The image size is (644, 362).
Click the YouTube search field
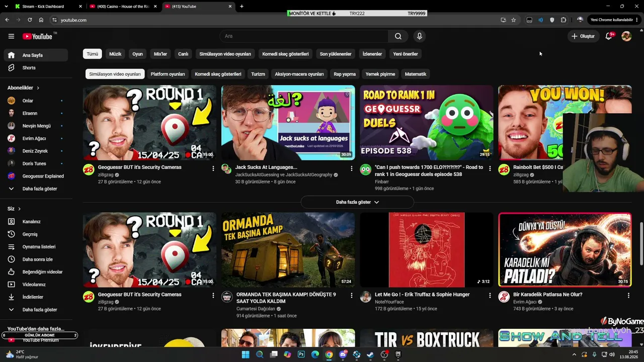coord(304,36)
